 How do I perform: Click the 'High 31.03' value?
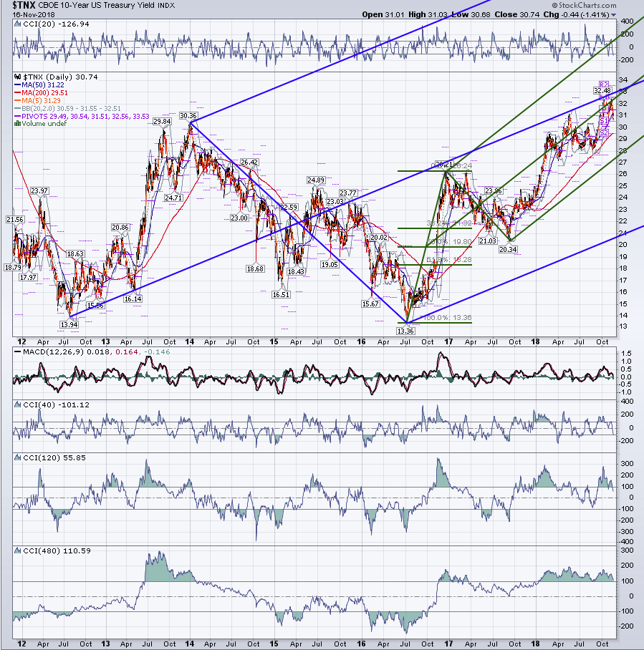428,14
